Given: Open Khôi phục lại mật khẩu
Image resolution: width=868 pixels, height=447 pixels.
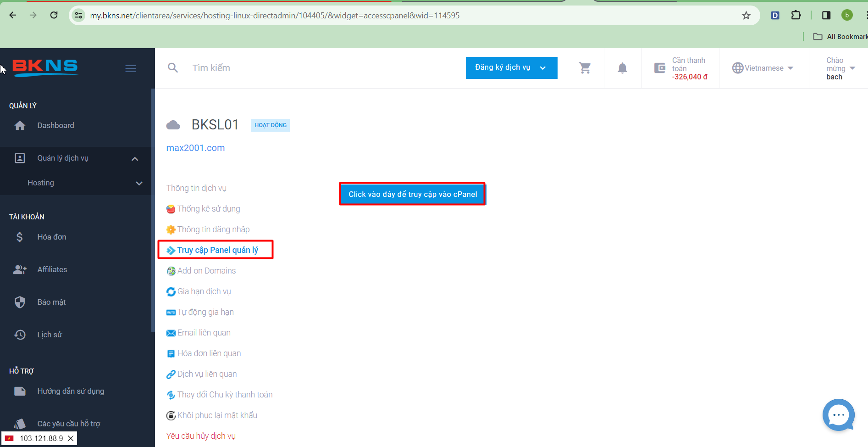Looking at the screenshot, I should click(212, 415).
